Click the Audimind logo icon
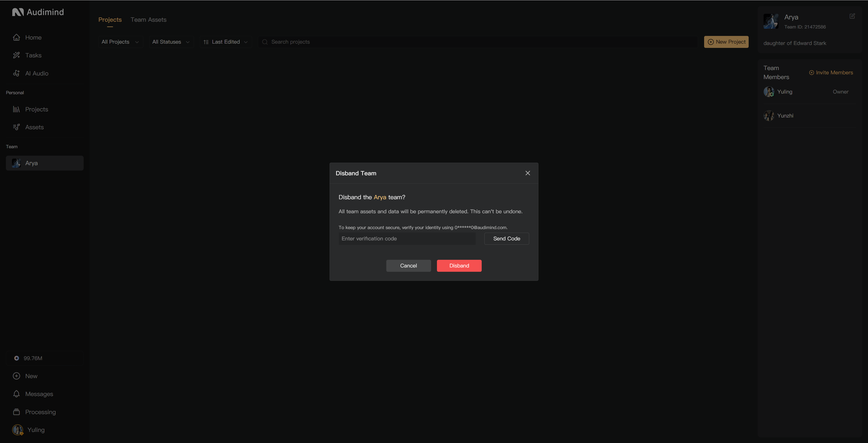868x443 pixels. 18,12
